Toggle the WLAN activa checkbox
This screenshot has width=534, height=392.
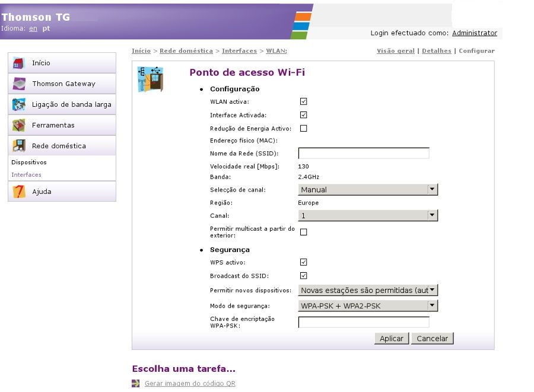click(303, 101)
